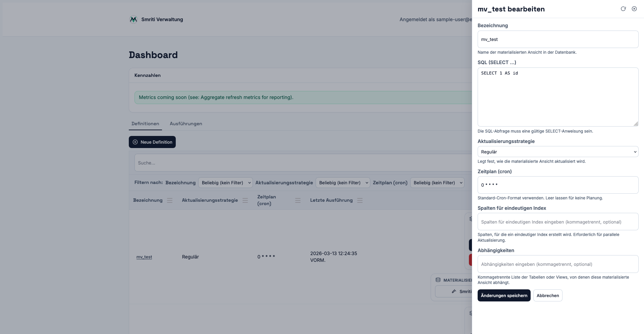Select the Definitionen tab

click(145, 124)
